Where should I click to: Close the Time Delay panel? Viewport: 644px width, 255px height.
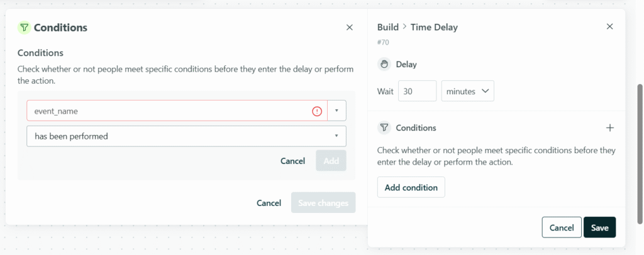point(609,26)
